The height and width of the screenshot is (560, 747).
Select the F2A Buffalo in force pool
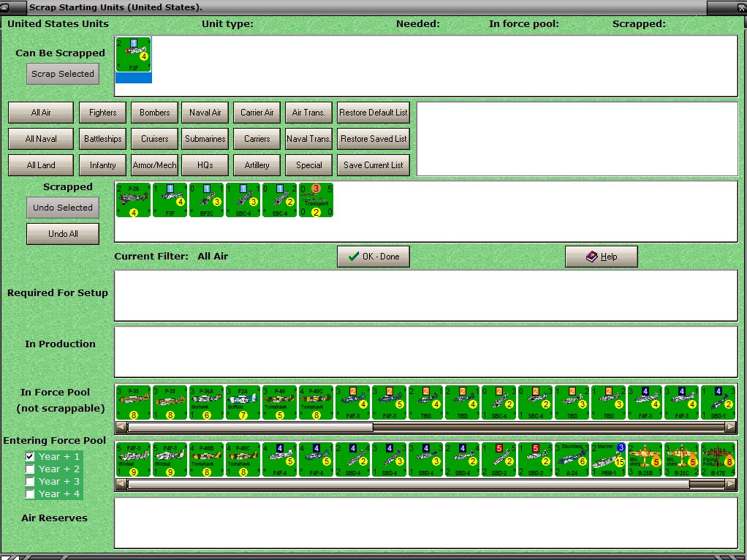point(243,403)
